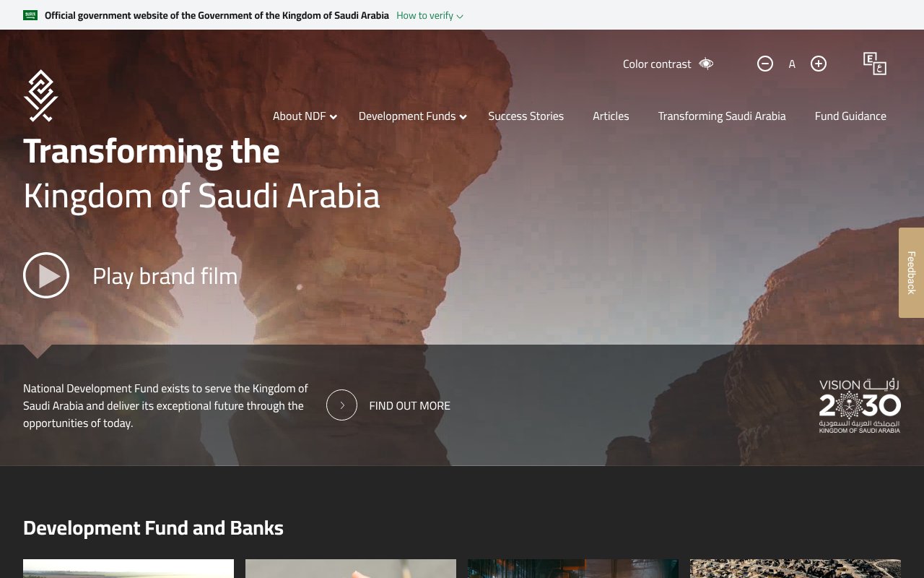Screen dimensions: 924x578
Task: Expand the How to verify section
Action: pos(429,15)
